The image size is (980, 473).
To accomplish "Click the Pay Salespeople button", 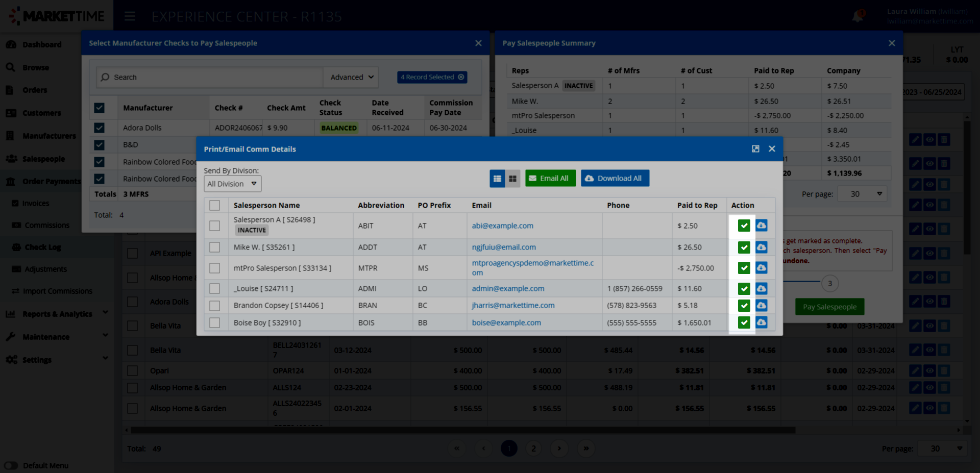I will coord(830,307).
